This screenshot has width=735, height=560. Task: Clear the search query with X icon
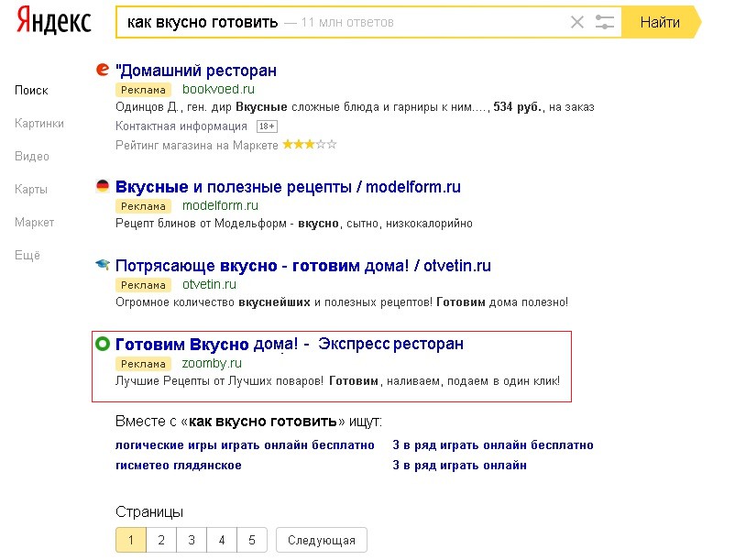click(x=577, y=22)
